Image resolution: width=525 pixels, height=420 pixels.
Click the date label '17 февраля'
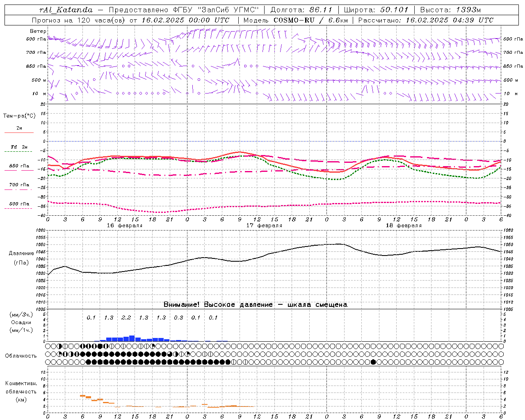click(x=264, y=226)
